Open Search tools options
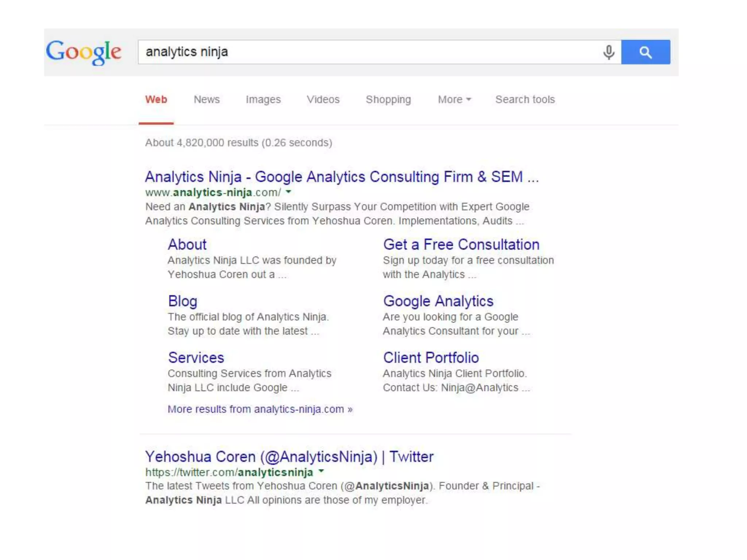747x560 pixels. [525, 100]
